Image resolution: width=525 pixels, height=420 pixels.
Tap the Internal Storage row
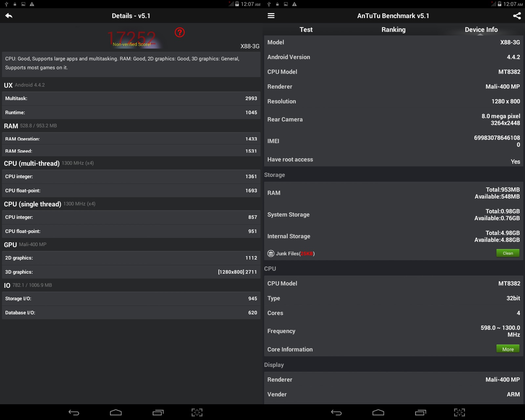[x=393, y=236]
